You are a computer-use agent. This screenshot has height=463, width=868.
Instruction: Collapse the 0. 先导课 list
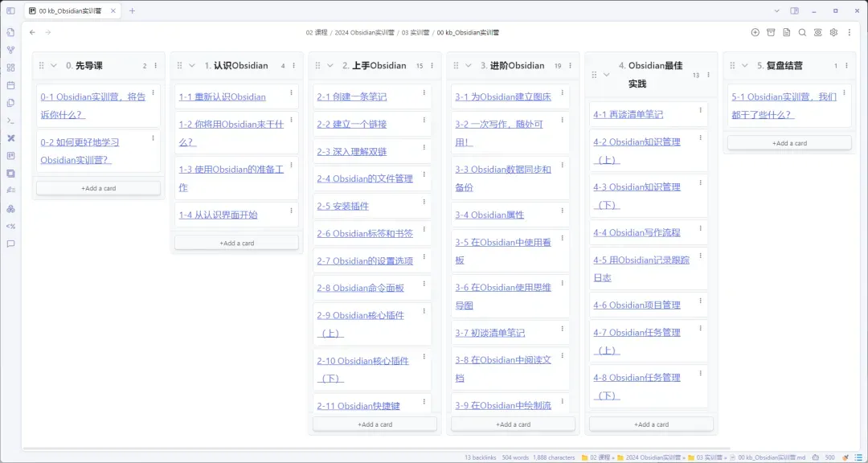[x=54, y=65]
